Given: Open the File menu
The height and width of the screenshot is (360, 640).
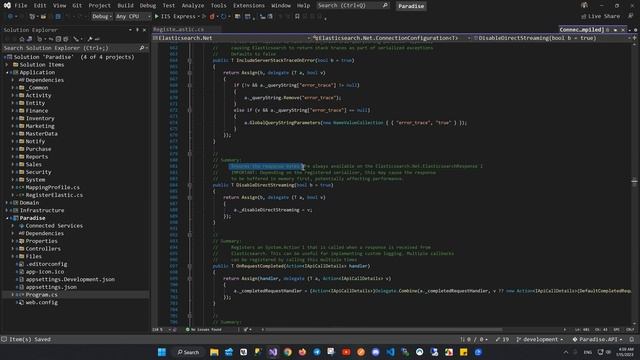Looking at the screenshot, I should click(20, 6).
